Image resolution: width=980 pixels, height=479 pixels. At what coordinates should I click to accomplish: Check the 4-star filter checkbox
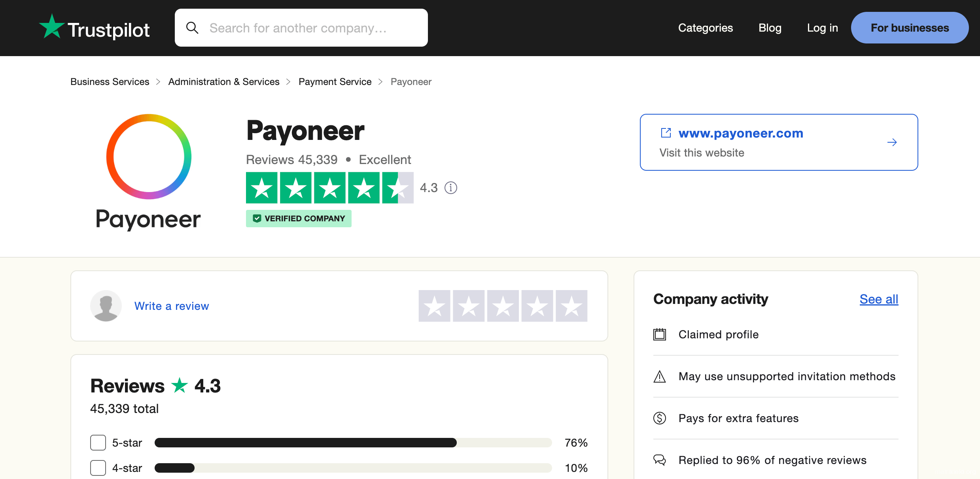98,468
